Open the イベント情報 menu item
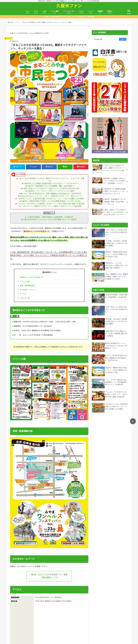 tap(54, 12)
